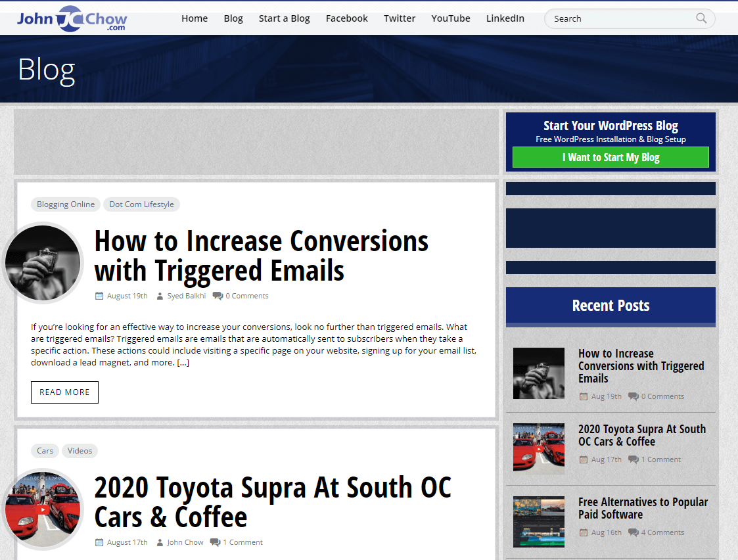Go to the YouTube nav link
The image size is (738, 560).
(450, 18)
